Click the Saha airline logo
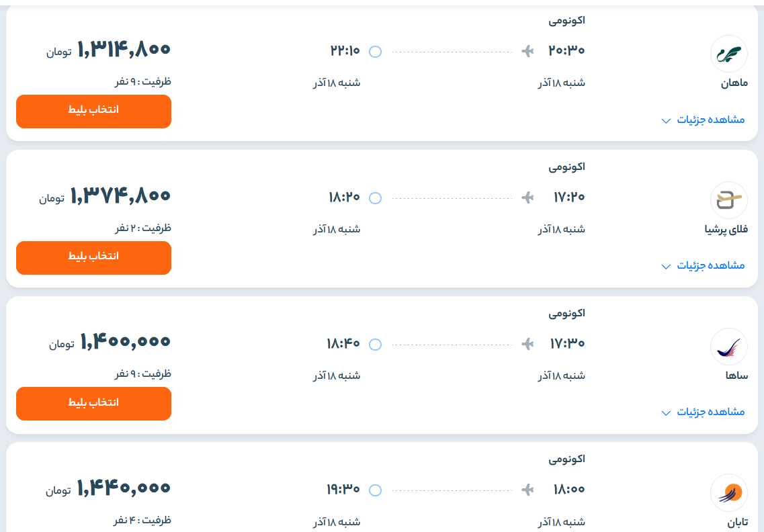This screenshot has height=532, width=764. click(729, 347)
